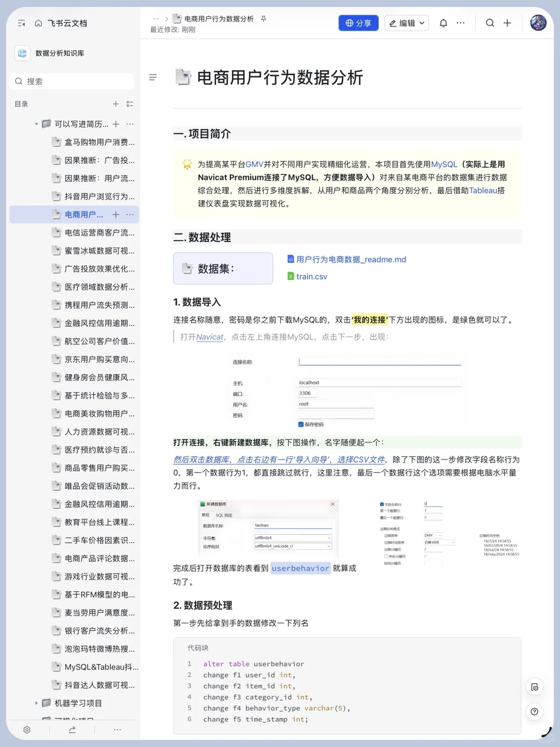Follow the Navicat link
The width and height of the screenshot is (560, 747).
point(209,337)
